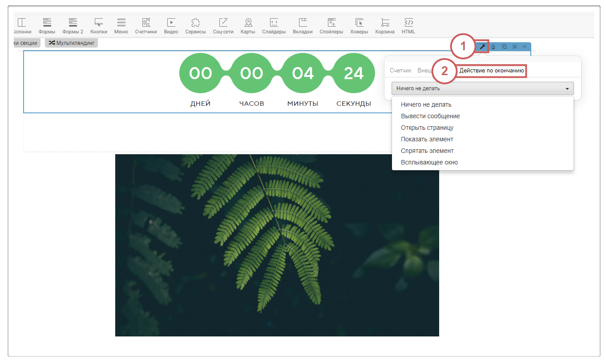The width and height of the screenshot is (606, 364).
Task: Open the HTML widget icon
Action: pos(408,26)
